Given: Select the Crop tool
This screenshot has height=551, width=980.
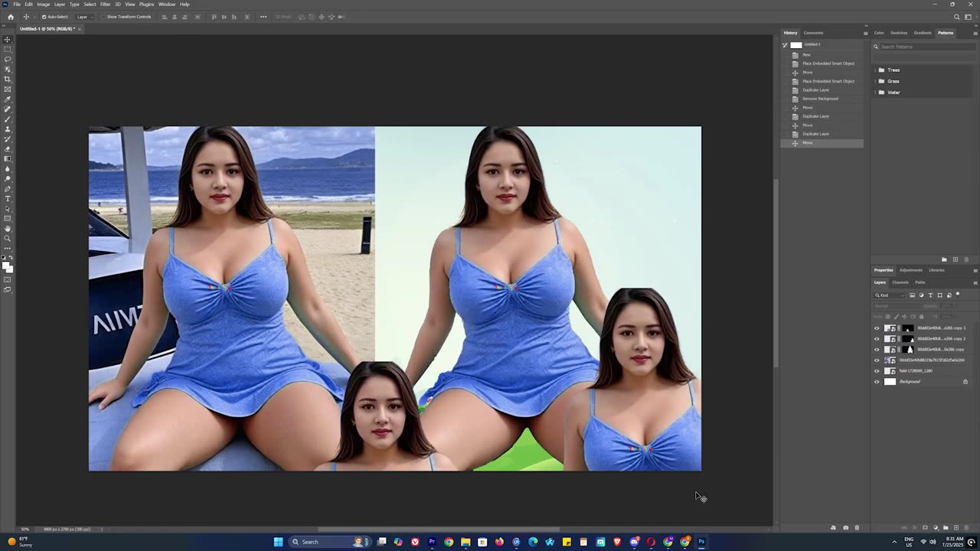Looking at the screenshot, I should coord(8,80).
